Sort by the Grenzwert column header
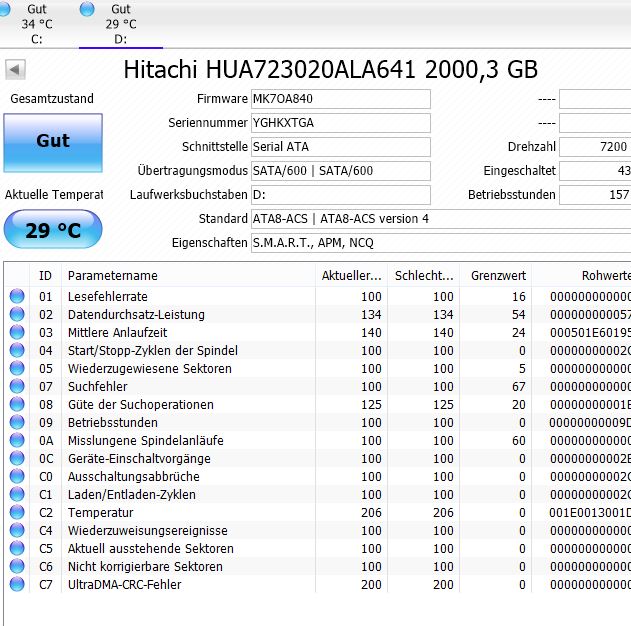 pyautogui.click(x=496, y=276)
